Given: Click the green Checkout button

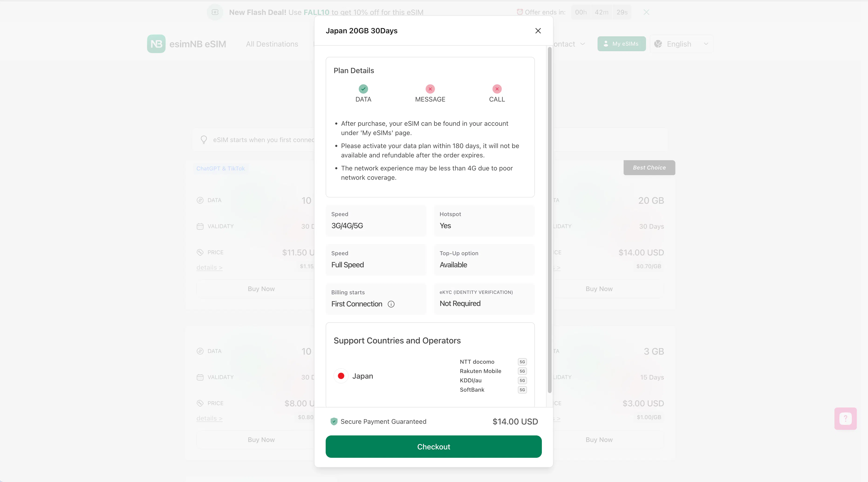Looking at the screenshot, I should tap(433, 446).
